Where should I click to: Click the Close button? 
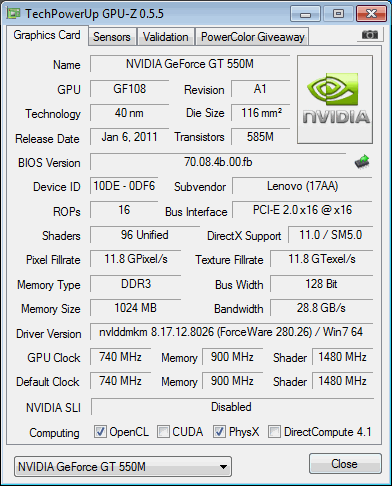click(x=345, y=464)
